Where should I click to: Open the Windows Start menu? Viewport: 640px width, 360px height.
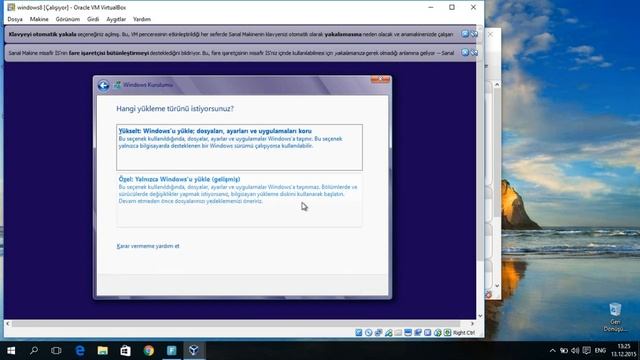pos(11,350)
